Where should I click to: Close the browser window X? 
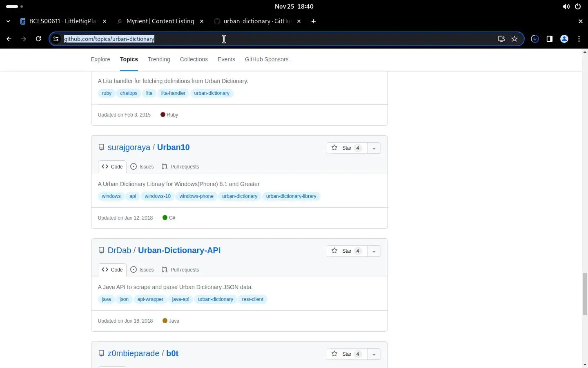(581, 21)
